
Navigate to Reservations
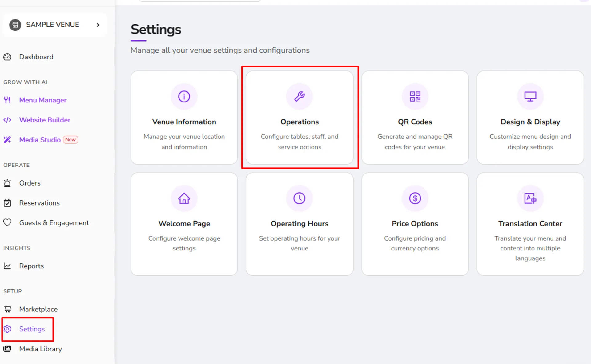click(x=39, y=203)
